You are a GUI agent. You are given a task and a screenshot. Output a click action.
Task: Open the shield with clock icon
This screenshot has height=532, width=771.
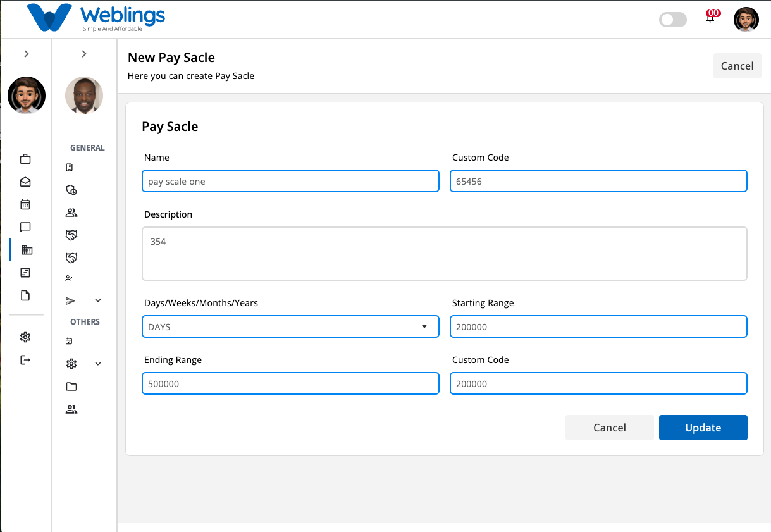71,190
